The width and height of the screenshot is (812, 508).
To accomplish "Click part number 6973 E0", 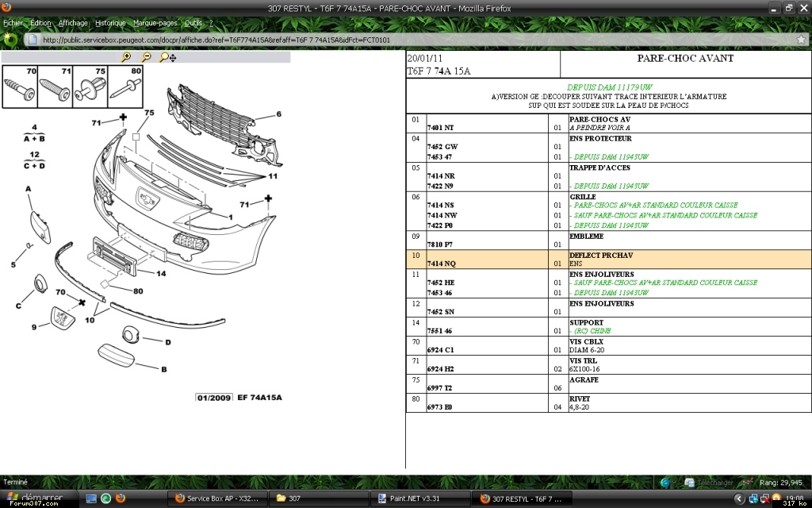I will tap(439, 407).
